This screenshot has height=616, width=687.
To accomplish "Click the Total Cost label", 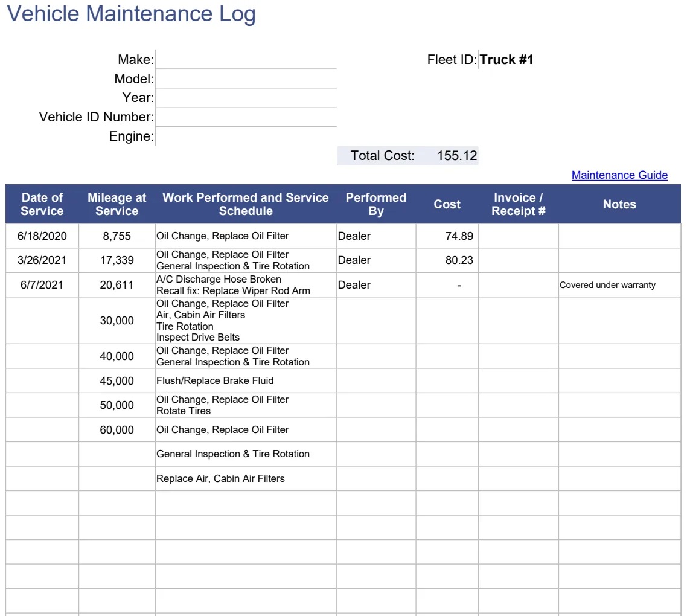I will 382,156.
